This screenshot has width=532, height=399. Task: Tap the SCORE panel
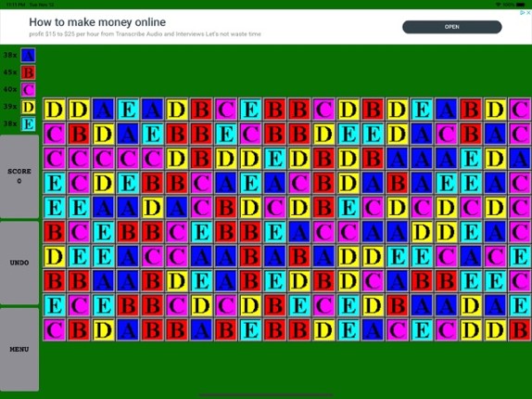[x=19, y=176]
